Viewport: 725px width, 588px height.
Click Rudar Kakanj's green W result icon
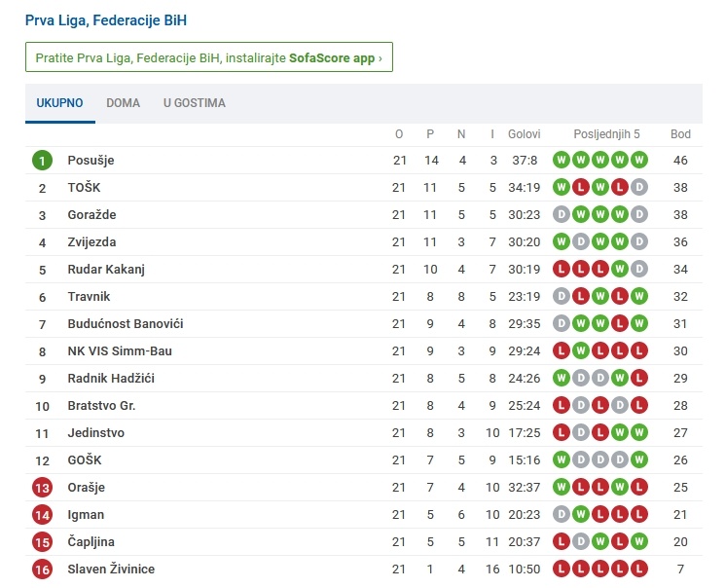[620, 270]
